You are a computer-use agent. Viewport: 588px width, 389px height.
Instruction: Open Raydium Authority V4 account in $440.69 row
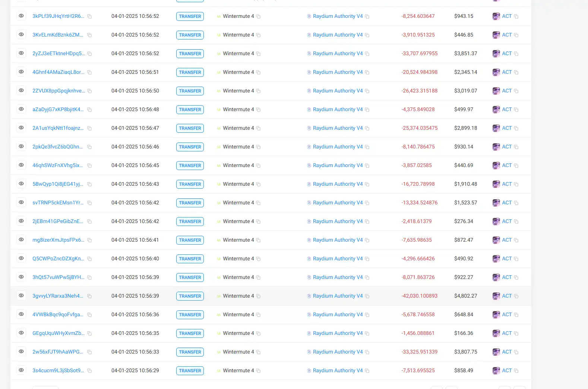338,165
